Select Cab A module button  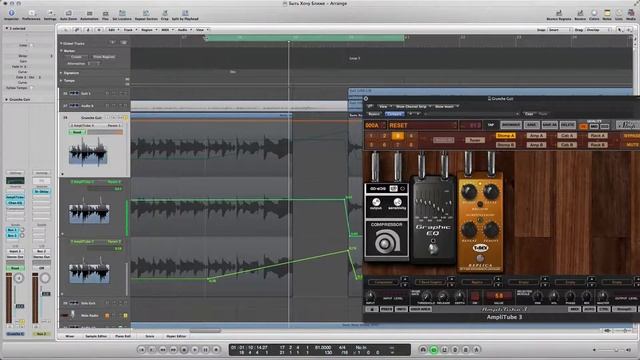coord(567,136)
